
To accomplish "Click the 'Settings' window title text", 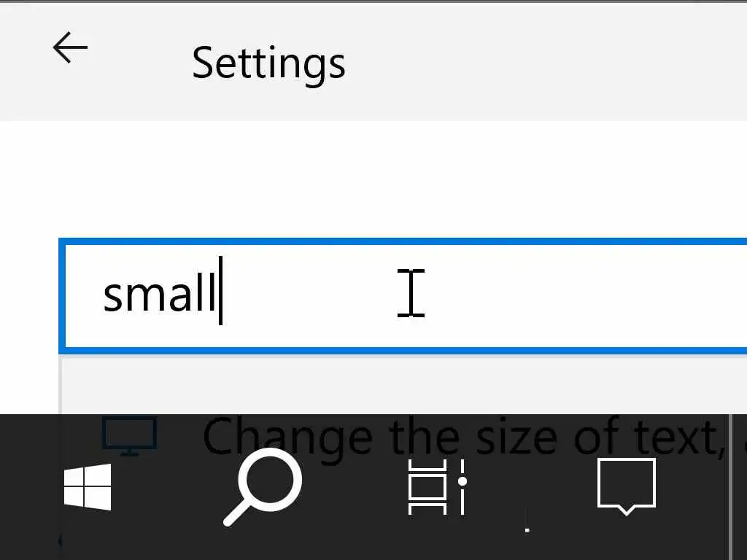I will [268, 63].
